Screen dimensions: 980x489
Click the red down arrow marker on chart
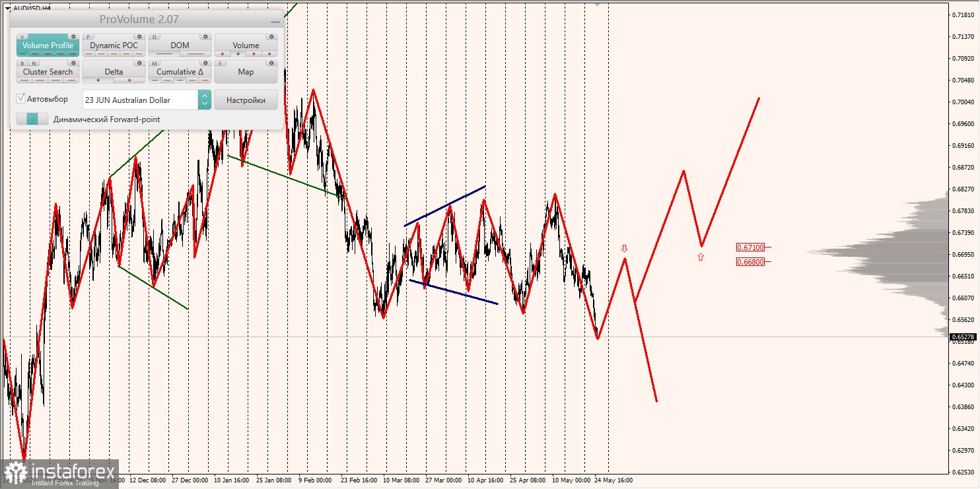click(624, 249)
